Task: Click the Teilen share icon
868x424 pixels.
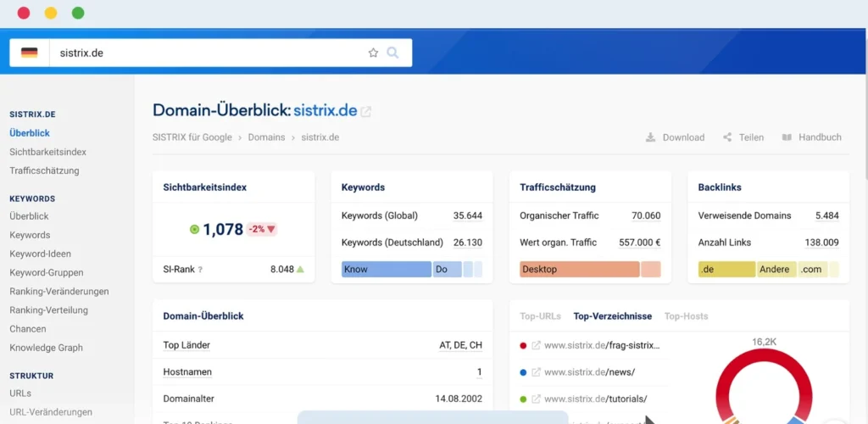Action: (727, 137)
